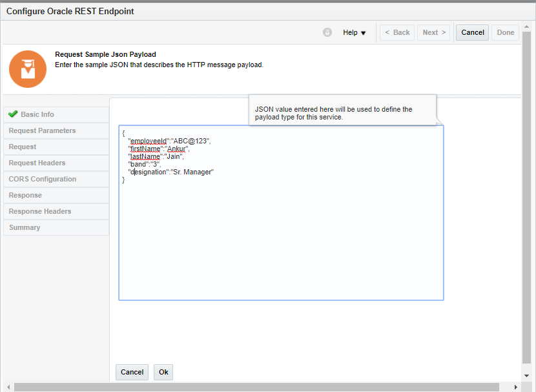Viewport: 536px width, 392px height.
Task: Go to the Request Parameters step
Action: (x=43, y=130)
